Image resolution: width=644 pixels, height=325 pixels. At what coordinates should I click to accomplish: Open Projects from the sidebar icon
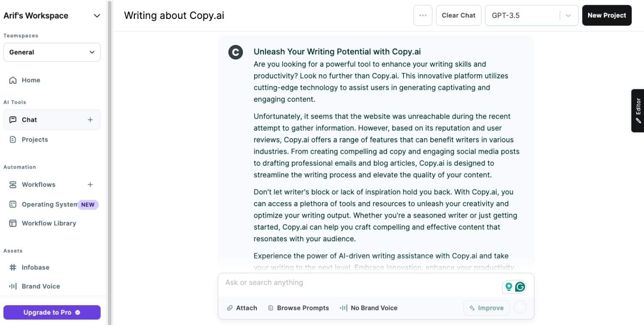coord(13,139)
